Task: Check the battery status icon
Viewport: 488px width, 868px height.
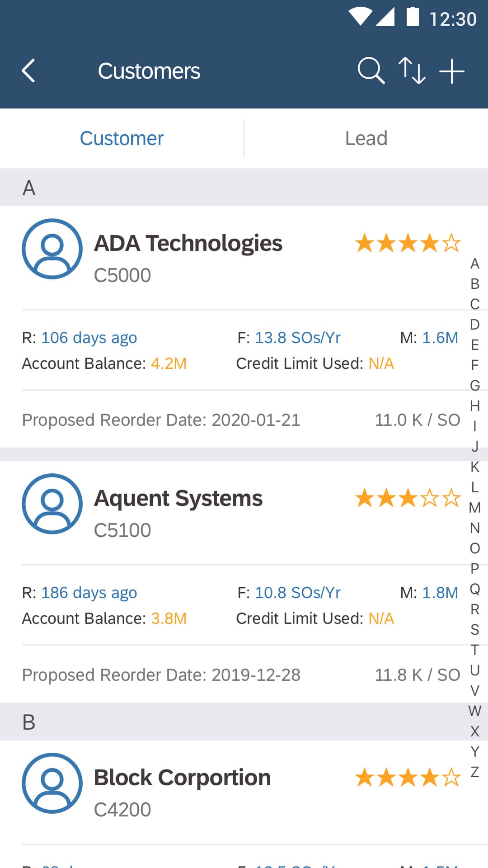Action: [x=413, y=16]
